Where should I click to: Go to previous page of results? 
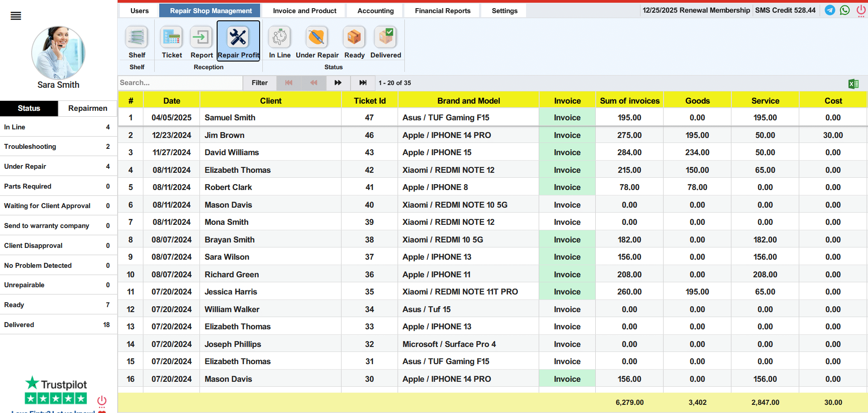[x=313, y=83]
